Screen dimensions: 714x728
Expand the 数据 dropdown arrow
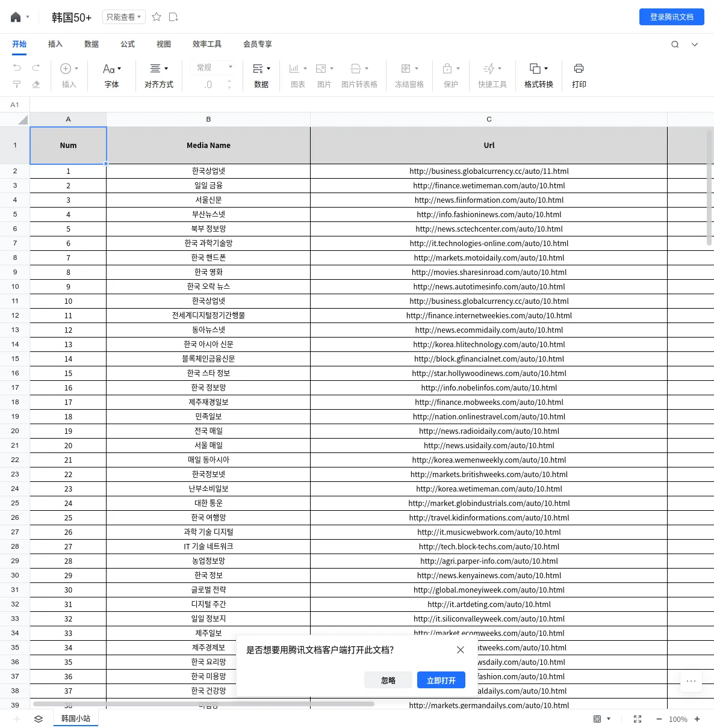(269, 69)
